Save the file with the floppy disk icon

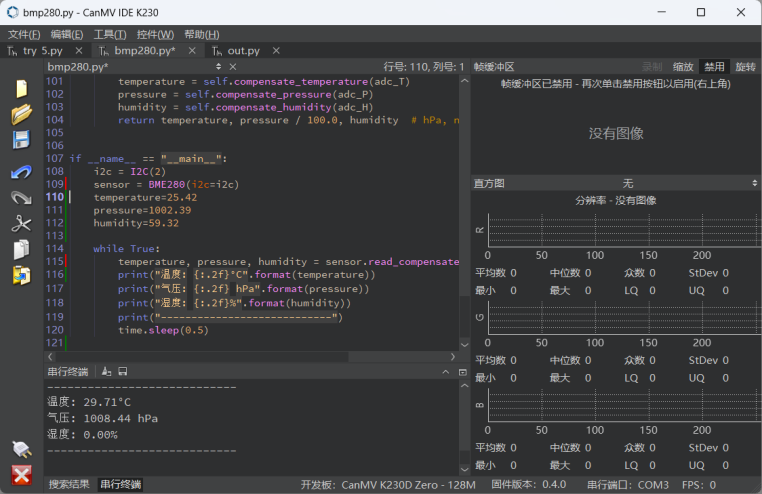tap(22, 140)
